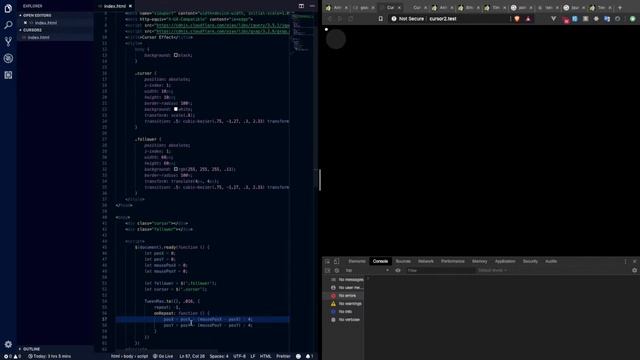This screenshot has width=640, height=360.
Task: Open the Manage gear in activity bar
Action: click(x=8, y=344)
